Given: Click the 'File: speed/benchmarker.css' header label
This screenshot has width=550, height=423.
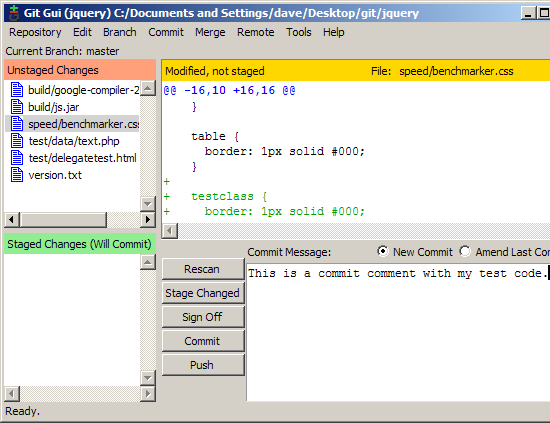Looking at the screenshot, I should click(442, 71).
